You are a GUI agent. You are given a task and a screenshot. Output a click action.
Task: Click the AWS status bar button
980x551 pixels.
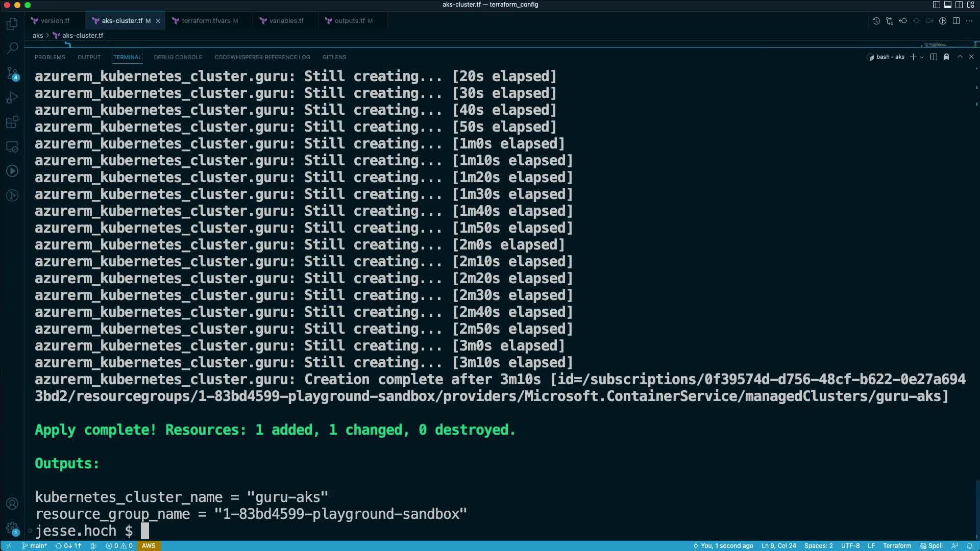point(149,546)
